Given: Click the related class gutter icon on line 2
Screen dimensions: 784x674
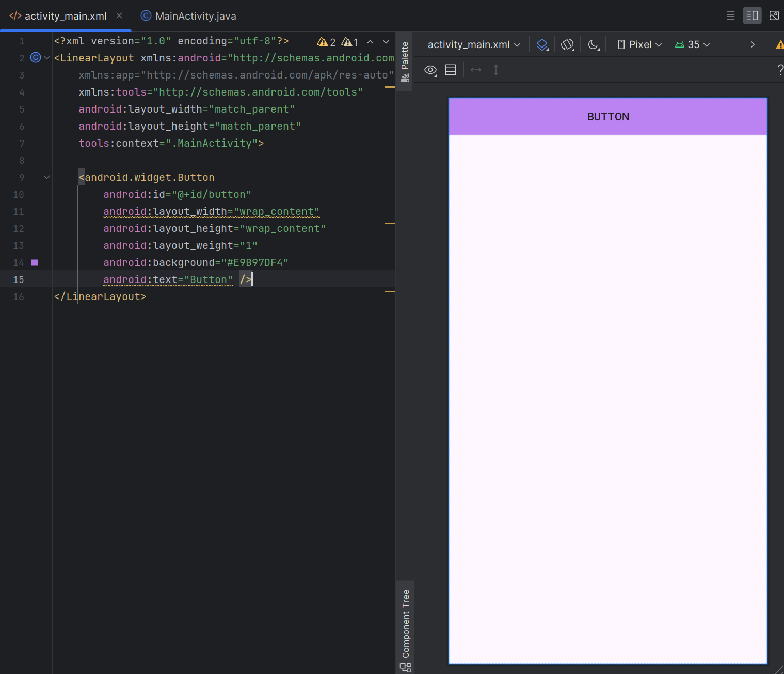Looking at the screenshot, I should point(36,57).
